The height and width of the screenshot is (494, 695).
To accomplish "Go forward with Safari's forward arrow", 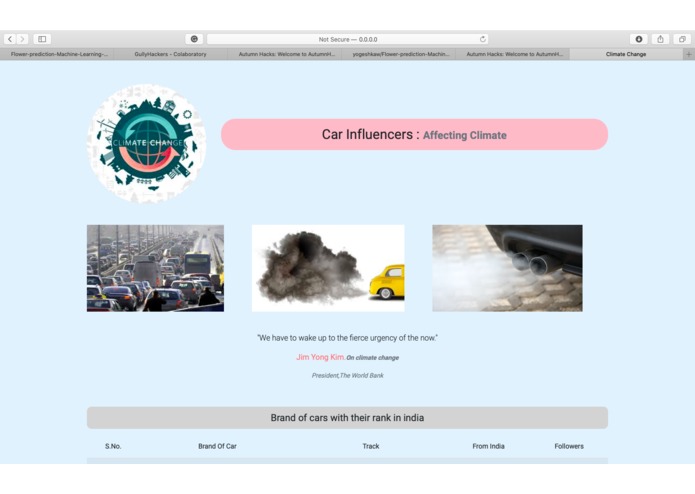I will [x=22, y=39].
